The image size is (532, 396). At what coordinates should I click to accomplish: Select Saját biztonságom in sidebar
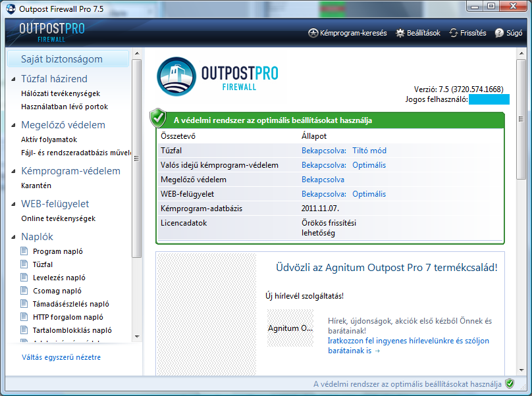click(x=68, y=59)
